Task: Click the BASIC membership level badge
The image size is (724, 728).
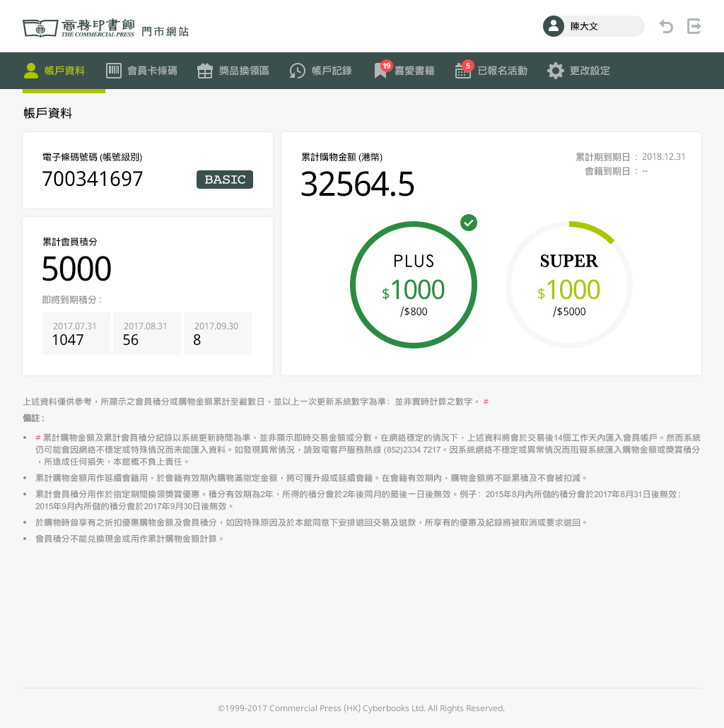Action: click(x=225, y=180)
